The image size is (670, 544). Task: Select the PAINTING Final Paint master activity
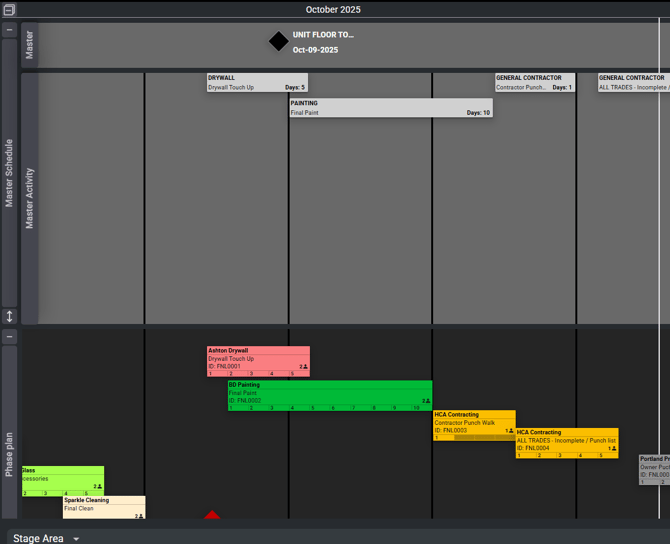[390, 107]
